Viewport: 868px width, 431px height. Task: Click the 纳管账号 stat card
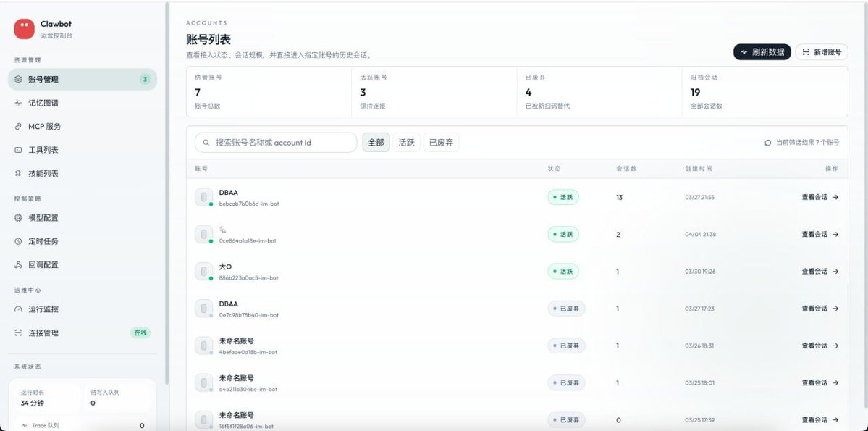[269, 92]
